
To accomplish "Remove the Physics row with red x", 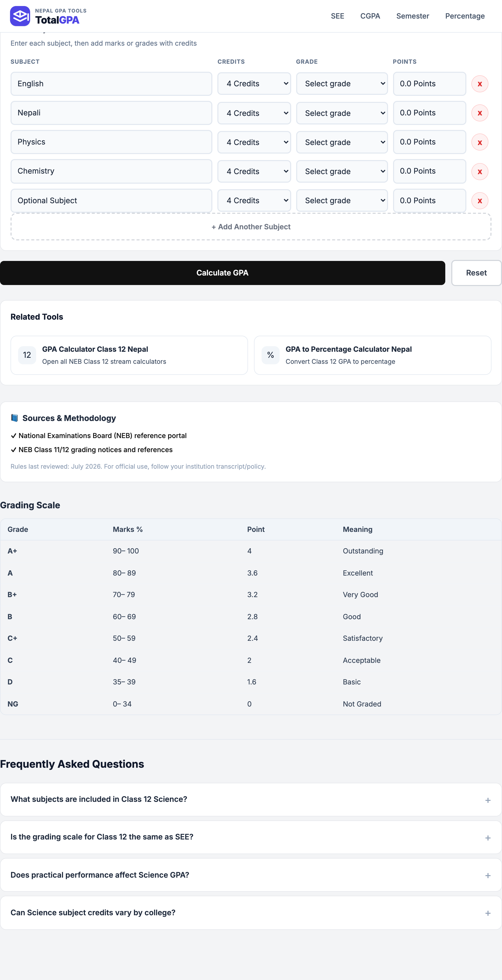I will (480, 142).
